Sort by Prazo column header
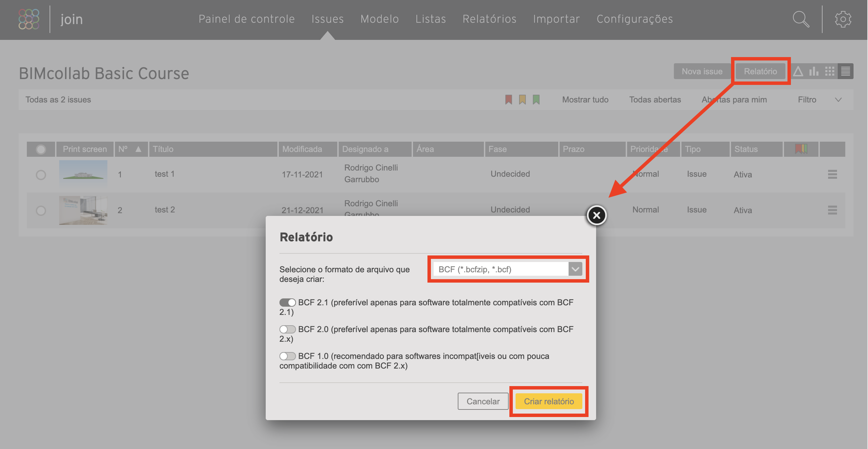The width and height of the screenshot is (868, 449). click(592, 149)
